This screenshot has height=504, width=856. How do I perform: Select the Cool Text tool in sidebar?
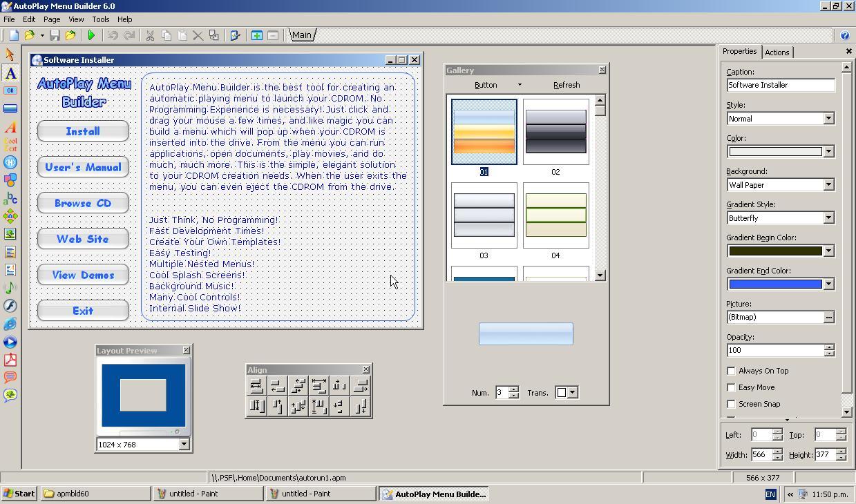coord(10,144)
